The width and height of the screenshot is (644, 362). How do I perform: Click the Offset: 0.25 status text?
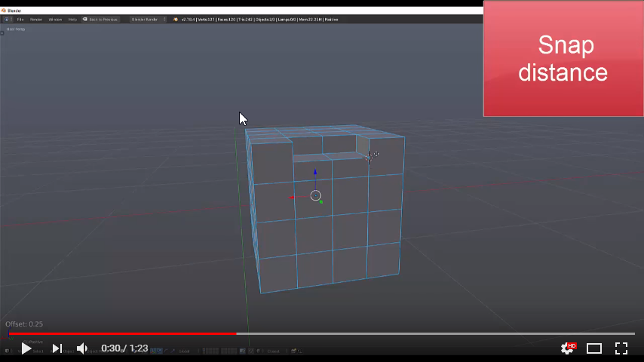coord(24,324)
